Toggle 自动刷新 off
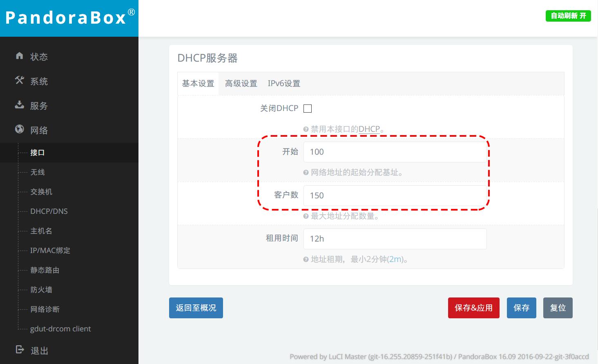598x364 pixels. tap(568, 16)
